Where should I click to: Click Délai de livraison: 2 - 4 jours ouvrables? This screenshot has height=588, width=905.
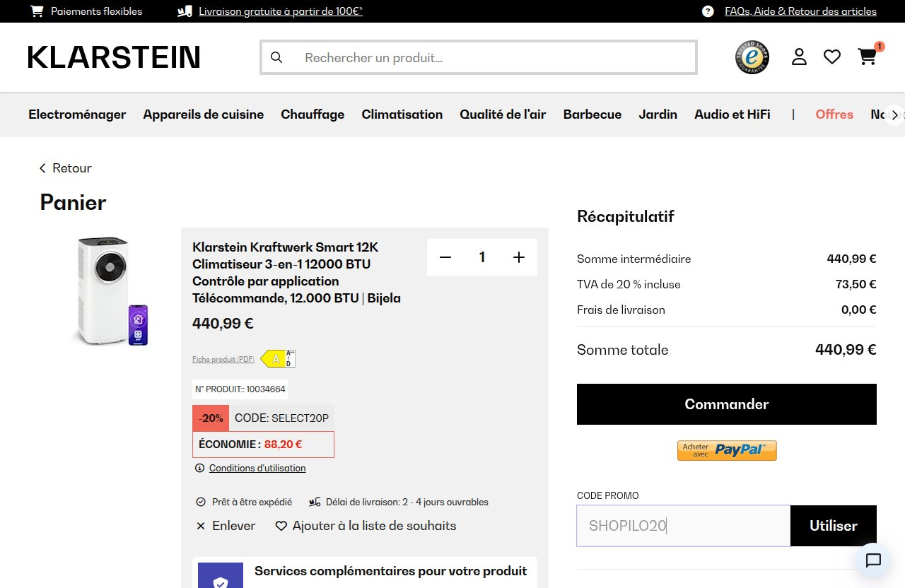(399, 502)
